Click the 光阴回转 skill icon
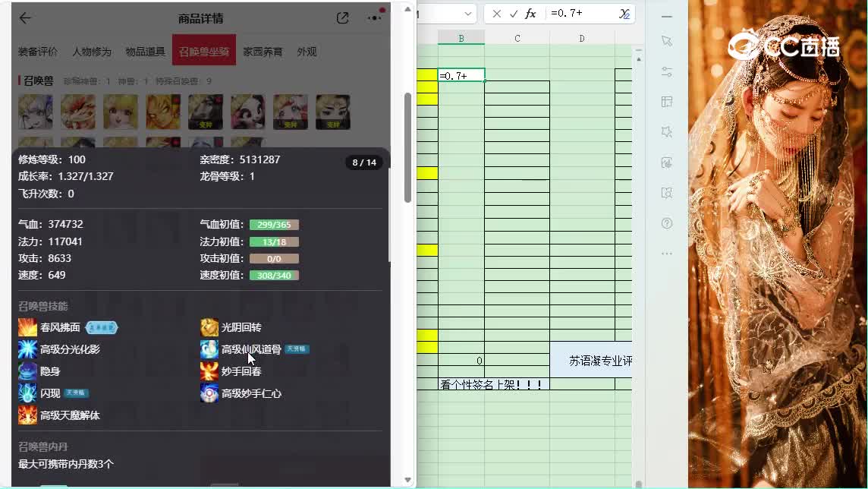Viewport: 868px width, 489px height. click(x=209, y=327)
